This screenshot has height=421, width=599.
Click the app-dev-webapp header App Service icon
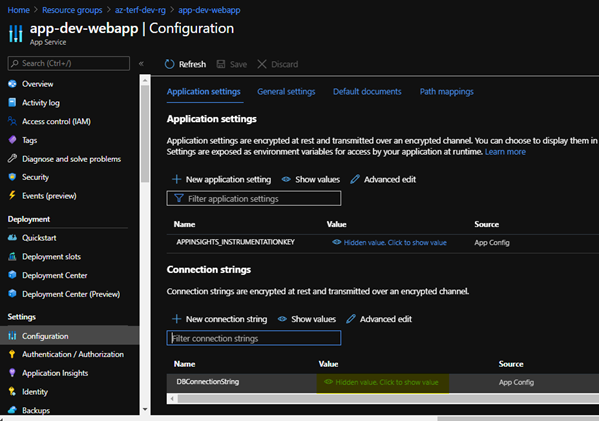click(16, 33)
